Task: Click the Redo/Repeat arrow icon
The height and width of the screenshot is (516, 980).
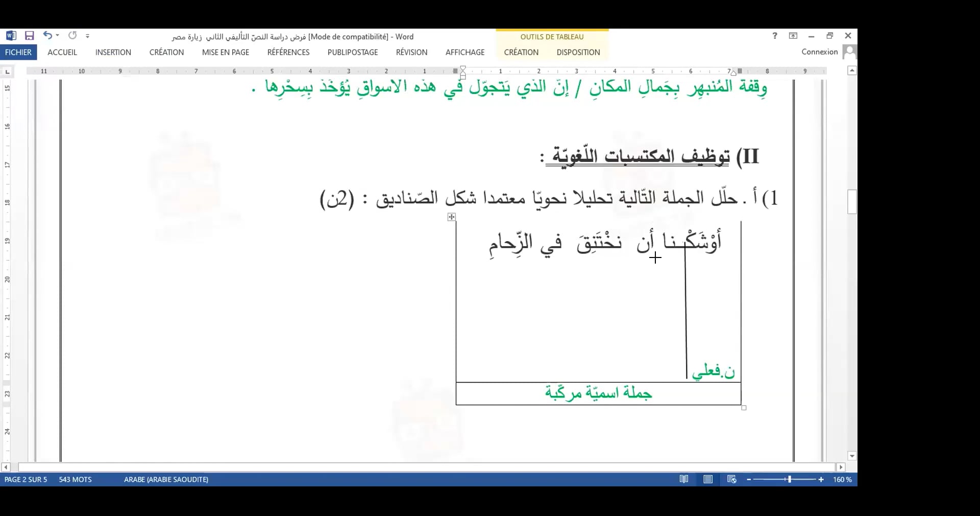Action: coord(72,36)
